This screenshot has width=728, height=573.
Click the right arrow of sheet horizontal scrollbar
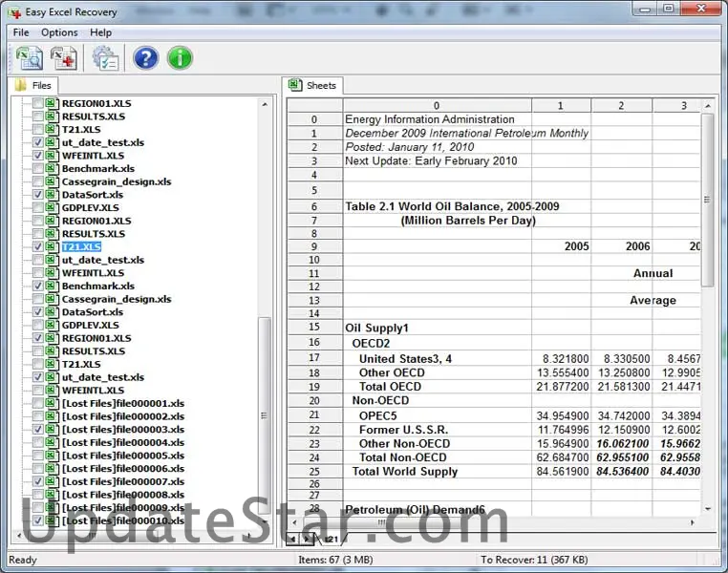pyautogui.click(x=693, y=522)
